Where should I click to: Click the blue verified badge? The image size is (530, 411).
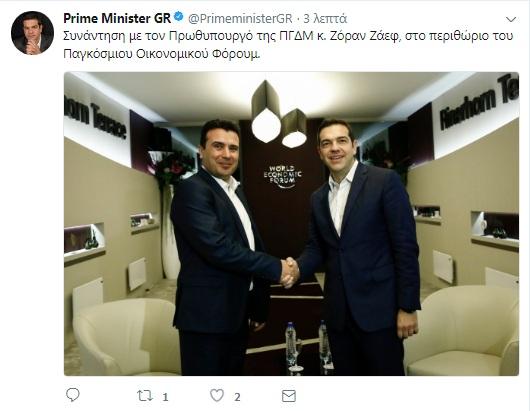pos(179,17)
